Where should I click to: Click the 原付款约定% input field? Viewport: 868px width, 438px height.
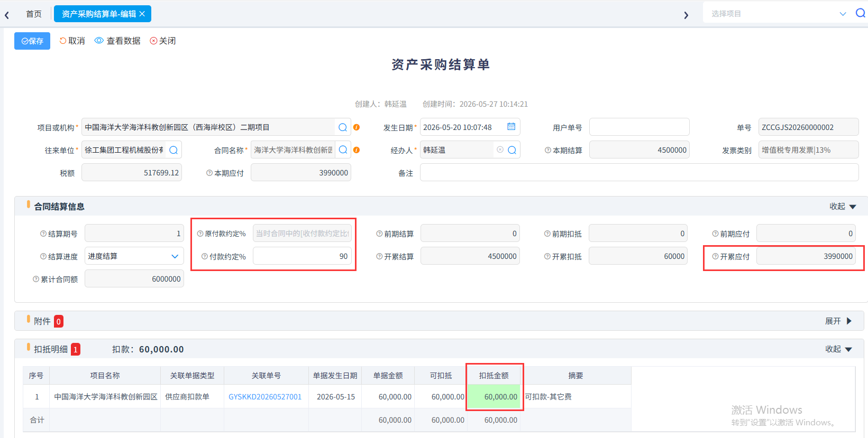coord(302,234)
